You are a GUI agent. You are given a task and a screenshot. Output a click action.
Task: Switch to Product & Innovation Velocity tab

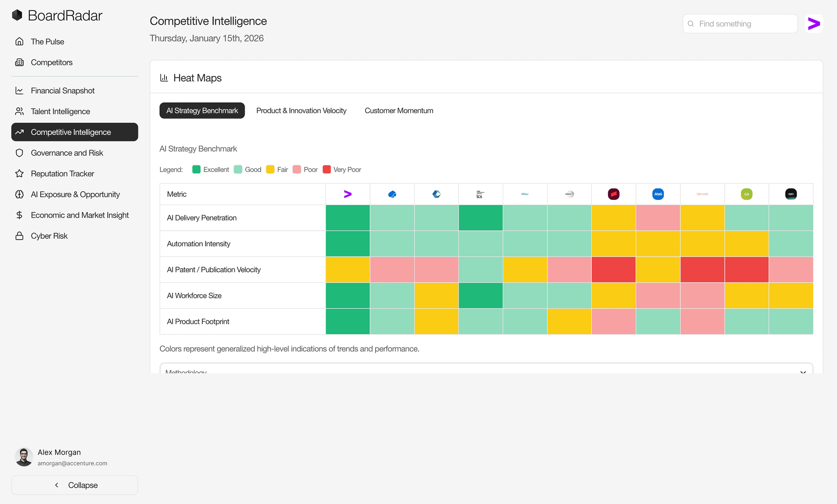(301, 110)
